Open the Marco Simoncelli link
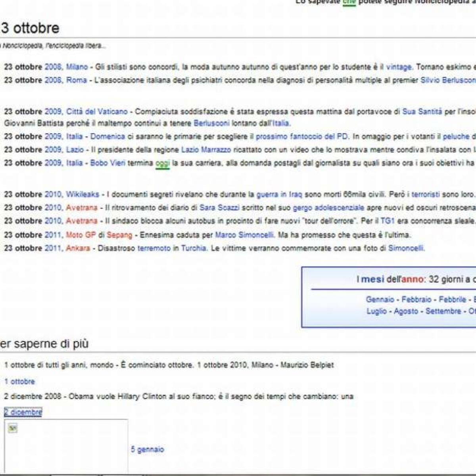 (x=244, y=235)
